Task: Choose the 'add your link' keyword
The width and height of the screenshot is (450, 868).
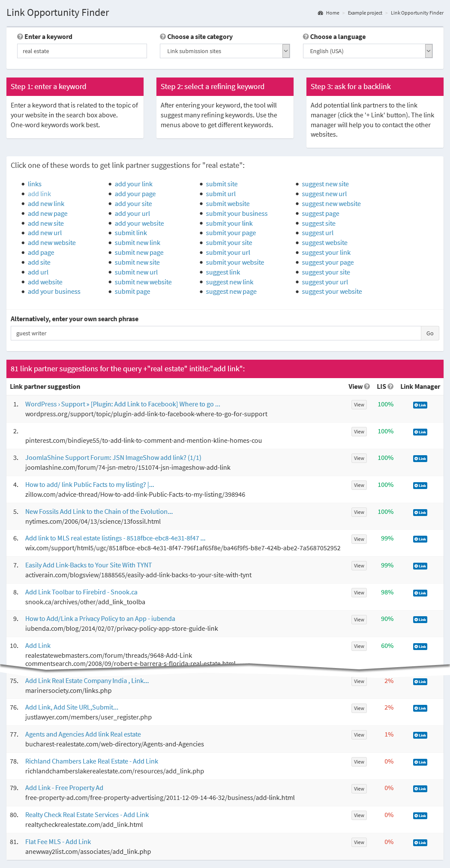Action: pyautogui.click(x=134, y=184)
